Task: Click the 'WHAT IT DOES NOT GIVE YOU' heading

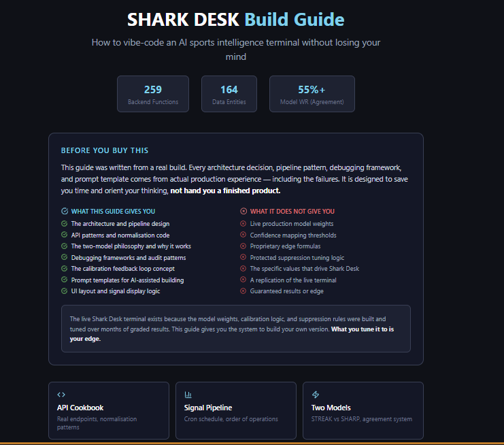Action: pos(292,211)
